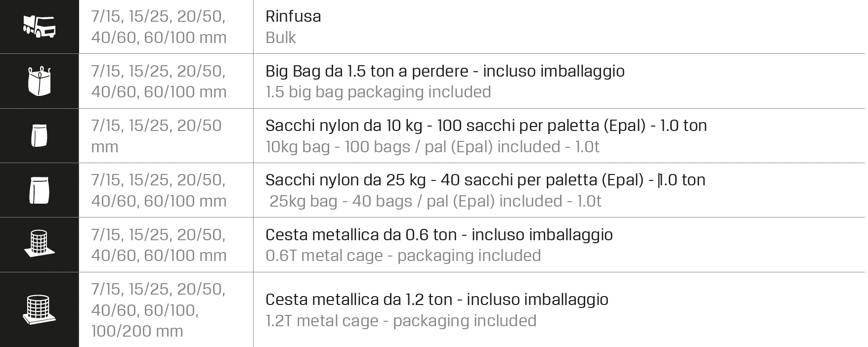Click the 'Bulk' translation text
Viewport: 868px width, 347px height.
(281, 38)
